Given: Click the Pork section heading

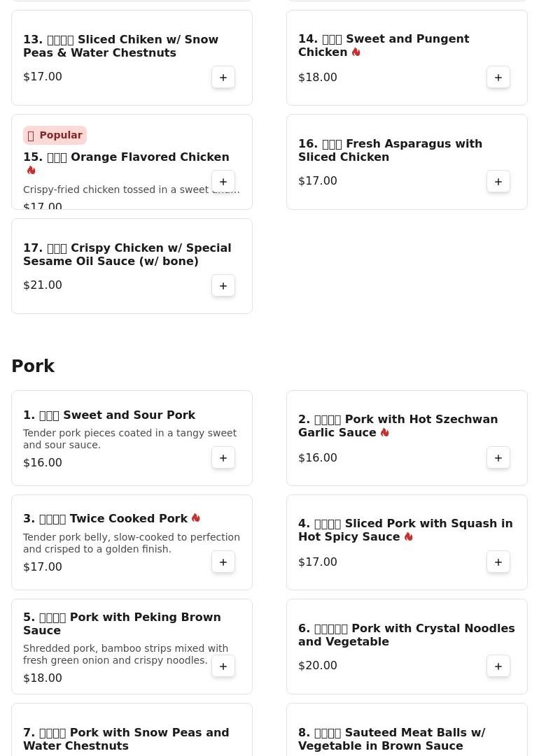Looking at the screenshot, I should pyautogui.click(x=33, y=366).
